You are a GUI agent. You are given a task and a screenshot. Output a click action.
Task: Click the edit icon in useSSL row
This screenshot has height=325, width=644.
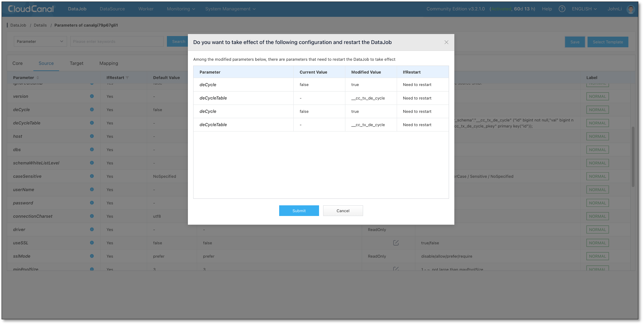pyautogui.click(x=396, y=243)
